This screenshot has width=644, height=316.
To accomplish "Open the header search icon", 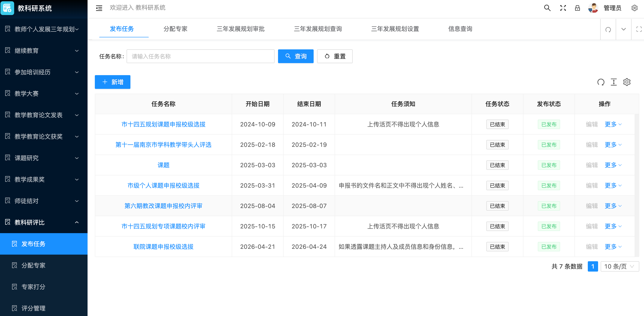I will coord(547,8).
